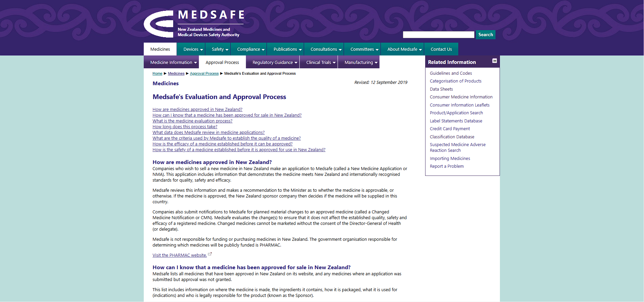
Task: Visit the PHARMAC website link
Action: click(x=179, y=255)
